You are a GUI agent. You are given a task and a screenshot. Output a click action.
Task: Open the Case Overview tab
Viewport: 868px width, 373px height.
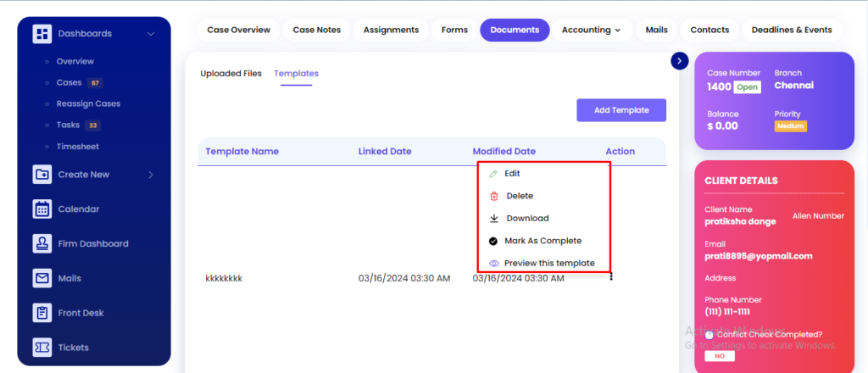click(238, 30)
